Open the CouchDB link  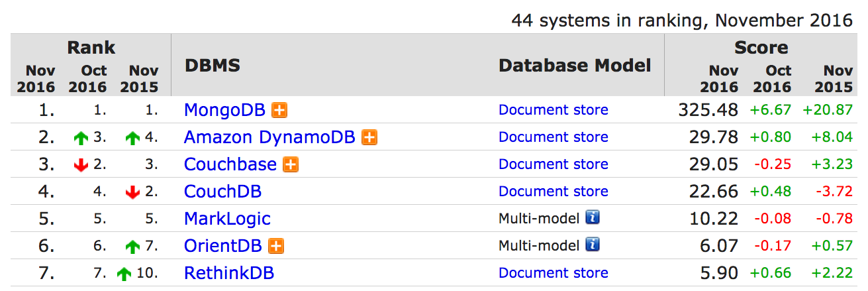click(222, 192)
